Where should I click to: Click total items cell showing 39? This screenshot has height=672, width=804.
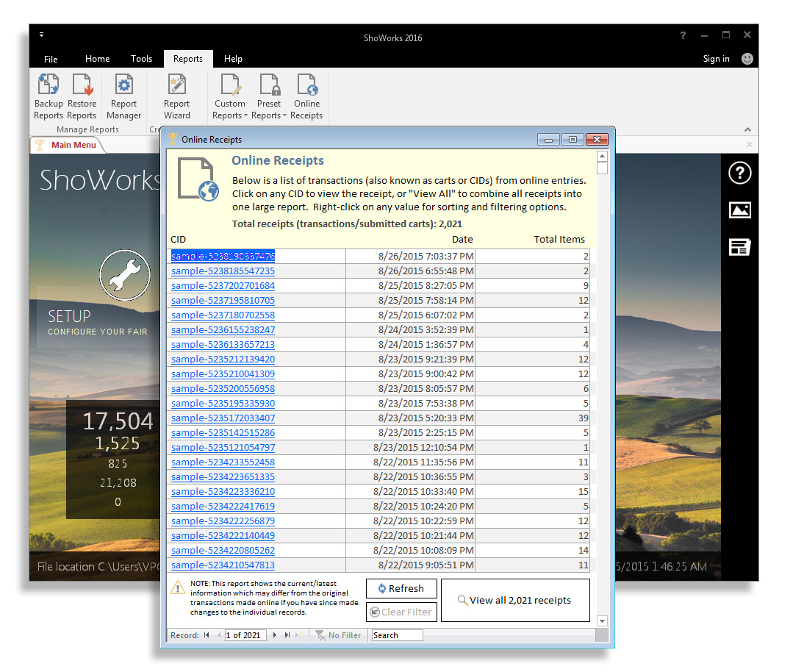pos(532,418)
